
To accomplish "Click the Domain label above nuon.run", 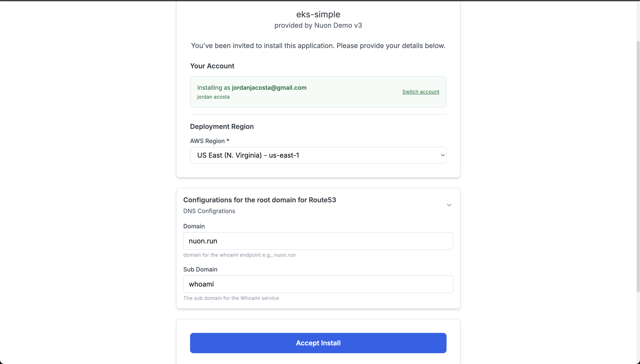I will coord(194,226).
